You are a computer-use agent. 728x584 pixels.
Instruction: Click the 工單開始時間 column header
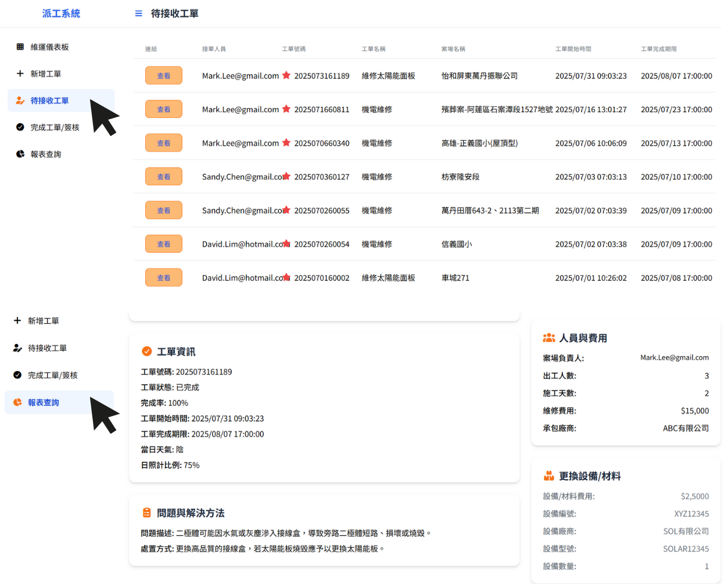pyautogui.click(x=573, y=49)
